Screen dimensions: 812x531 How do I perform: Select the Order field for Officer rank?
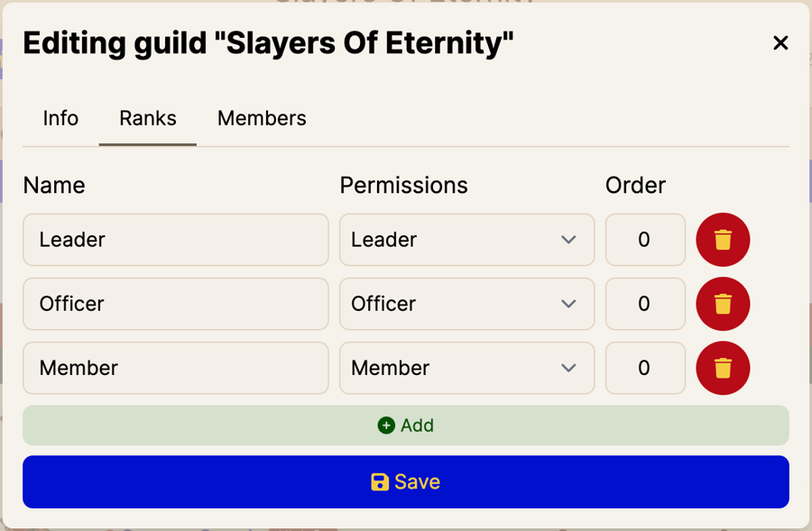645,304
